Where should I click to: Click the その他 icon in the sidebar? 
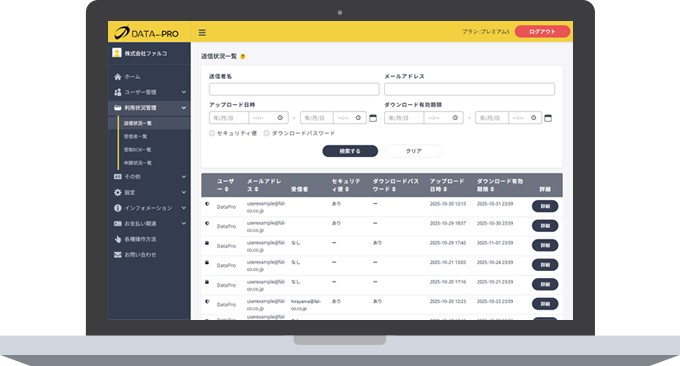coord(118,176)
